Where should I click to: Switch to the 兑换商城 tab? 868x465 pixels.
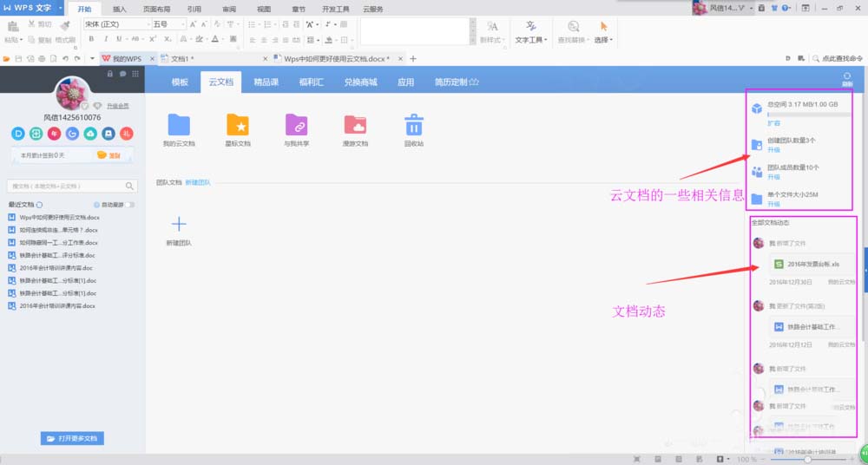click(360, 82)
